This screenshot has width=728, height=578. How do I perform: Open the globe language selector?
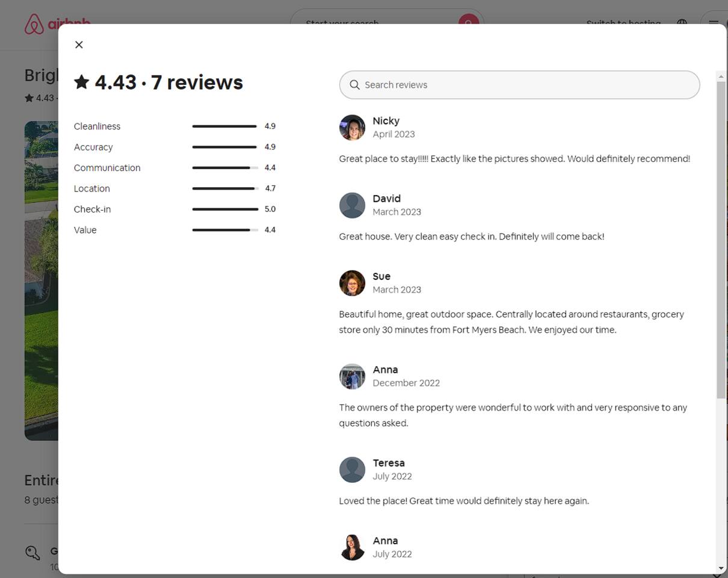tap(682, 23)
